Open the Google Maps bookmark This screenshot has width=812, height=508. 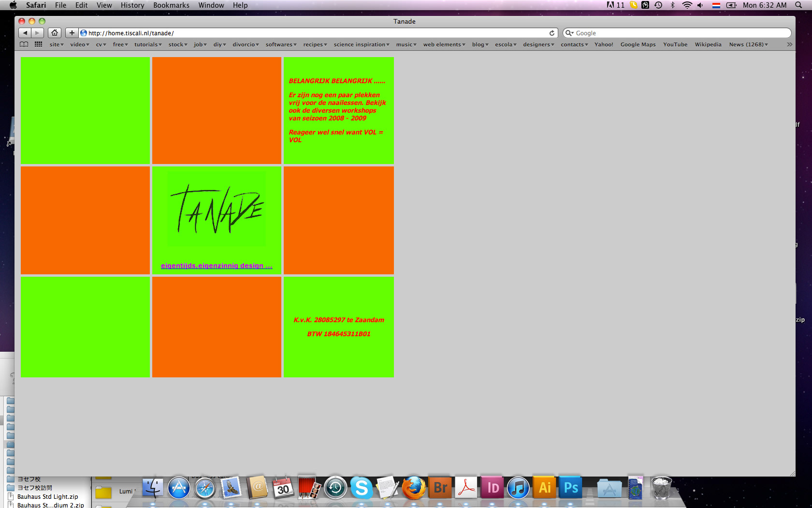(x=638, y=45)
